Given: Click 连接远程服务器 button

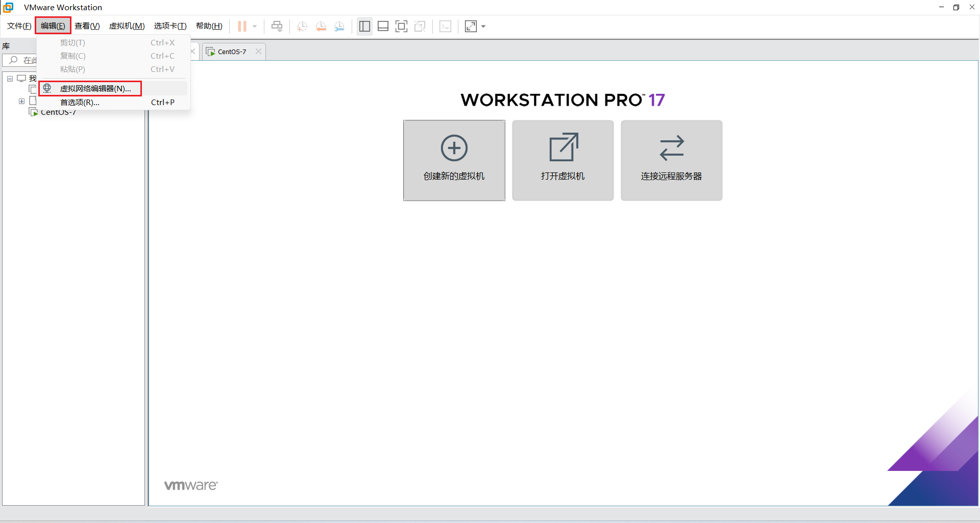Looking at the screenshot, I should tap(672, 160).
